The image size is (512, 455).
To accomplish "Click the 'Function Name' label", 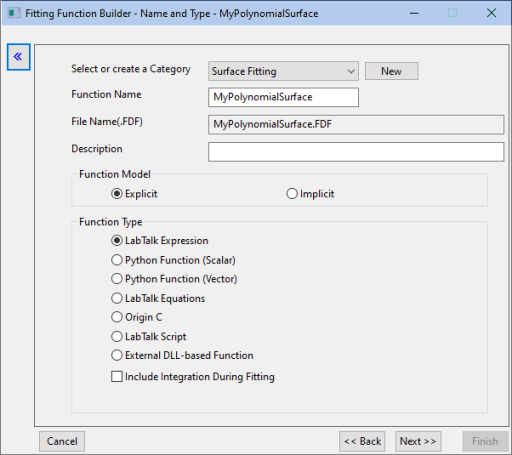I will [106, 94].
